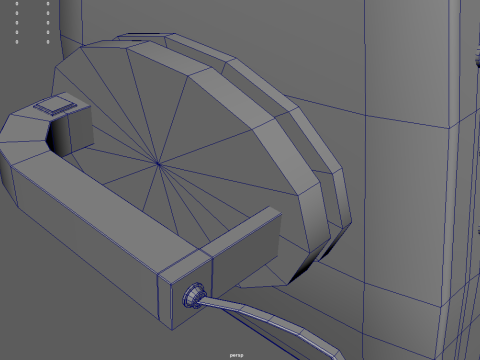This screenshot has width=480, height=360.
Task: Click the persp camera label
Action: click(x=236, y=356)
